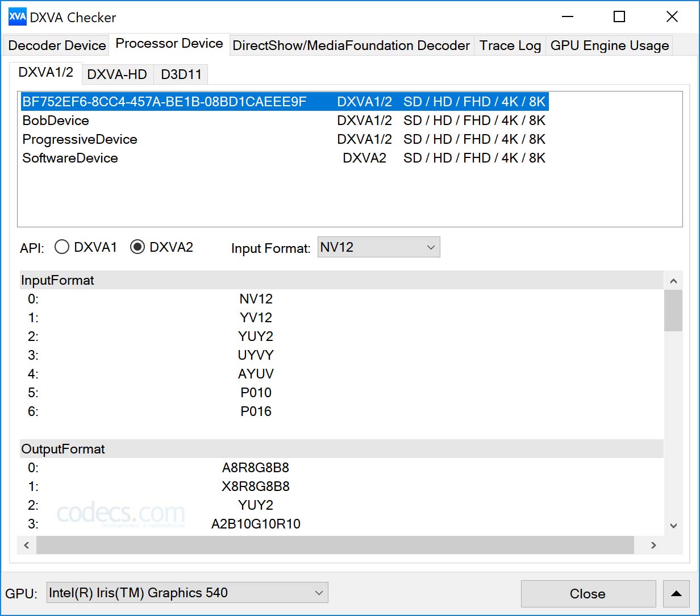Select the P010 input format entry
Viewport: 700px width, 616px height.
pyautogui.click(x=341, y=393)
